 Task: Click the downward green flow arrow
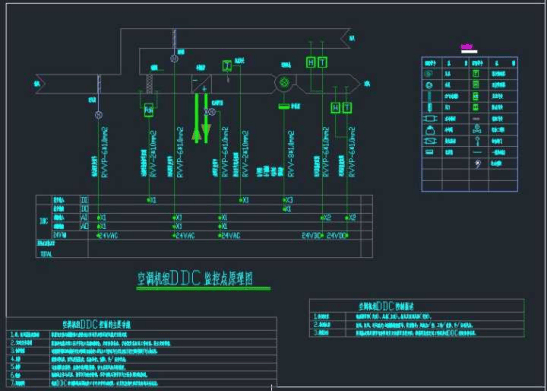[206, 118]
